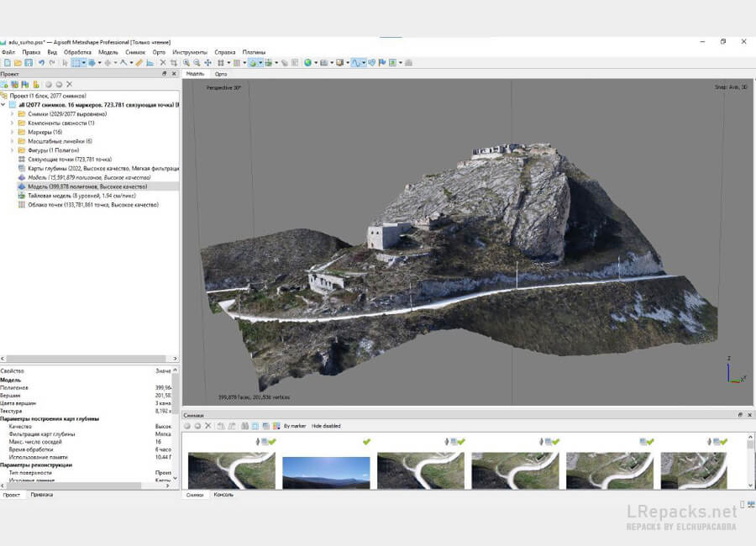This screenshot has height=546, width=756.
Task: Click the blue flag markers icon
Action: pyautogui.click(x=382, y=63)
